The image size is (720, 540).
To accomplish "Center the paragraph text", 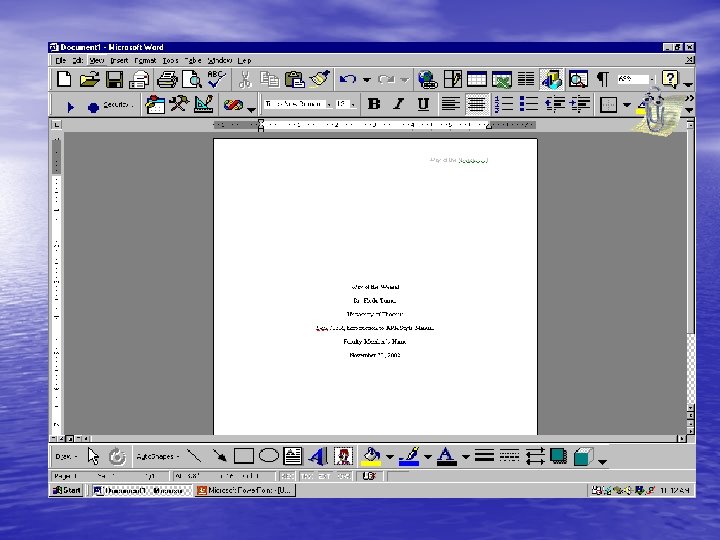I will pos(476,104).
